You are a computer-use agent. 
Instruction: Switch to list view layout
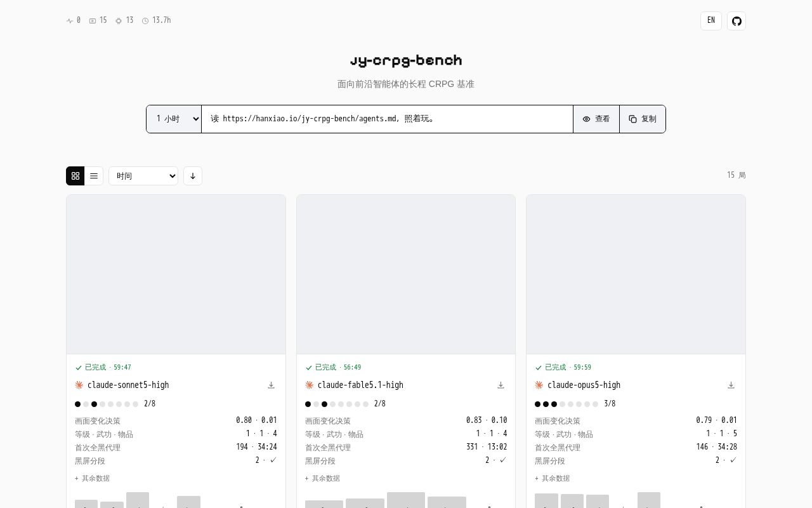click(x=94, y=176)
